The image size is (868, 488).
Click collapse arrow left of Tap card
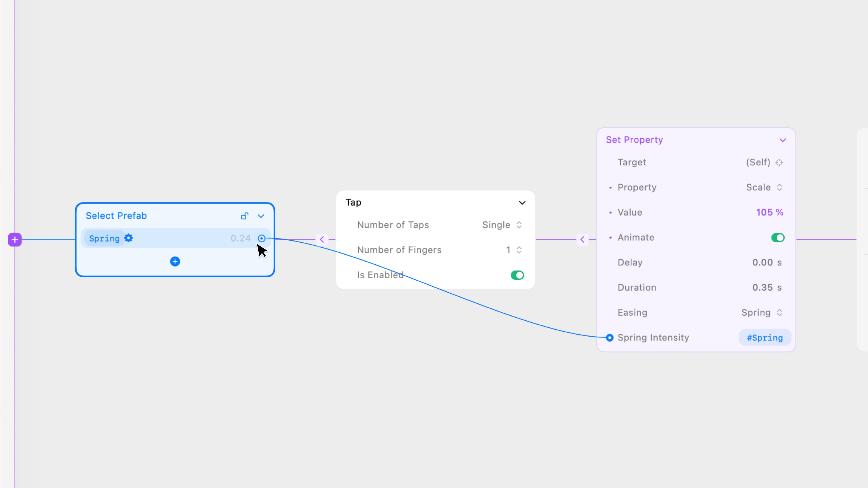pyautogui.click(x=322, y=239)
